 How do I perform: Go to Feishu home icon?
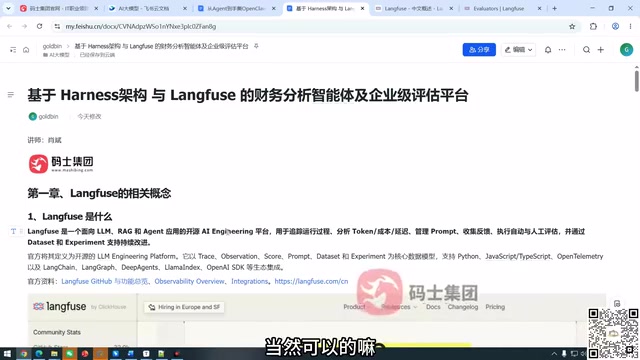click(x=26, y=50)
